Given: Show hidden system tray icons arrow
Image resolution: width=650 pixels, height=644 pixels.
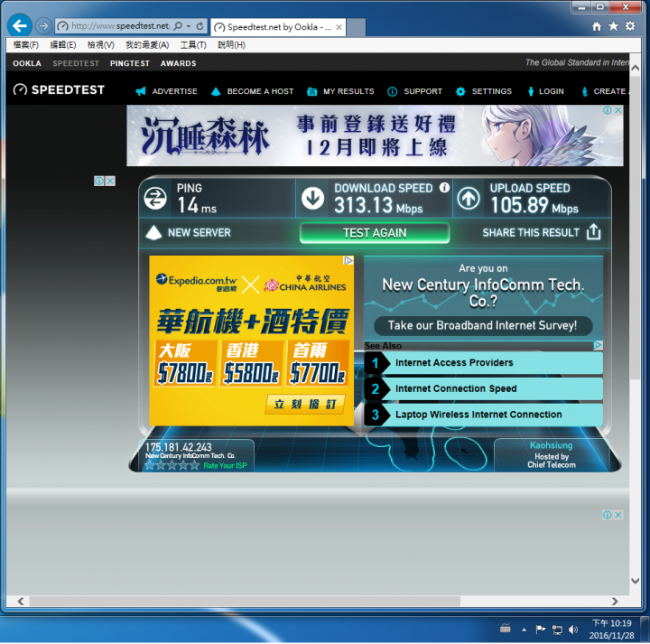Looking at the screenshot, I should (x=524, y=630).
